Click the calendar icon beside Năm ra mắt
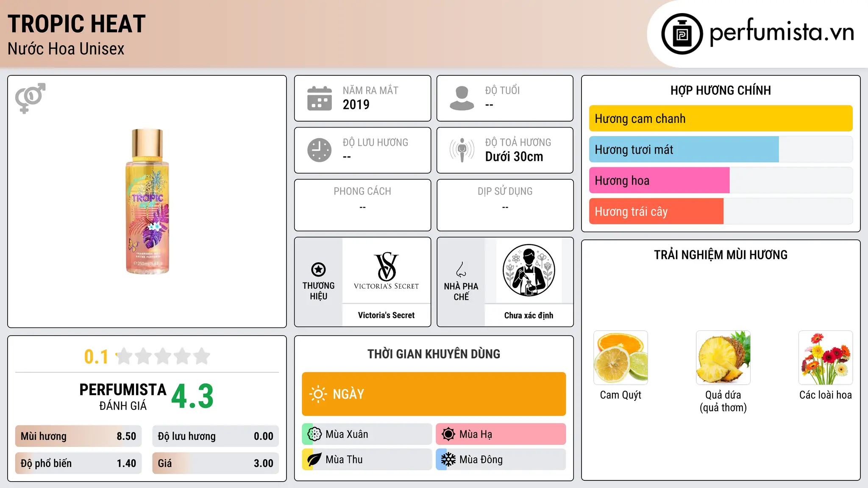The width and height of the screenshot is (868, 488). (x=319, y=98)
